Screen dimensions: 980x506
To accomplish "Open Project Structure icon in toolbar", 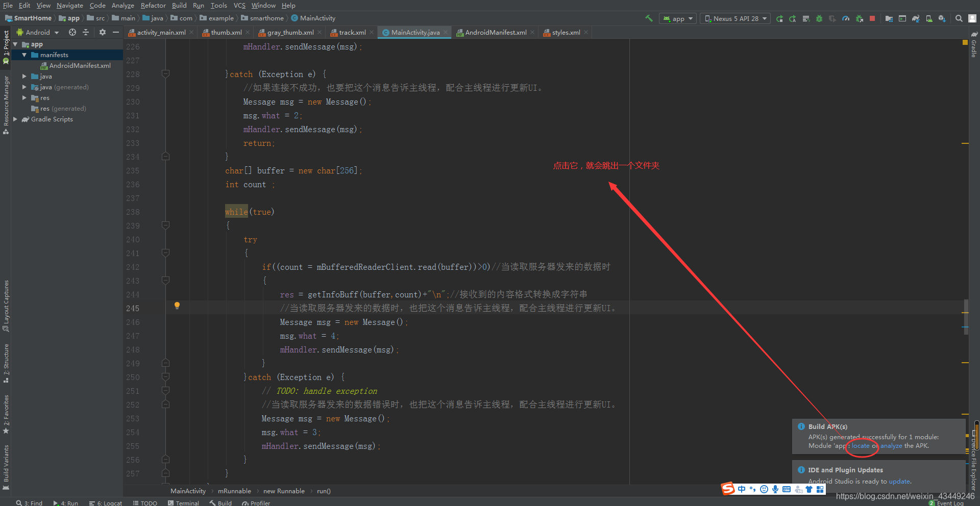I will coord(889,18).
